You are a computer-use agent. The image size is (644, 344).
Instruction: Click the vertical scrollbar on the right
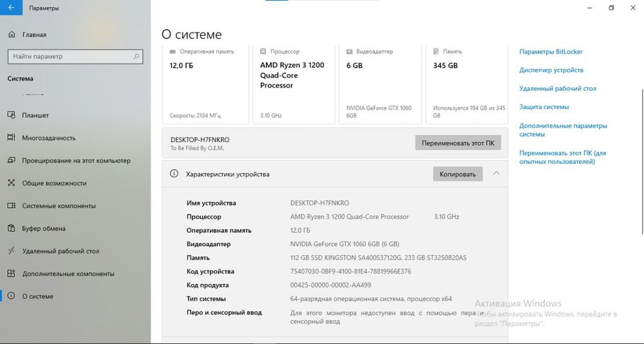(x=642, y=160)
